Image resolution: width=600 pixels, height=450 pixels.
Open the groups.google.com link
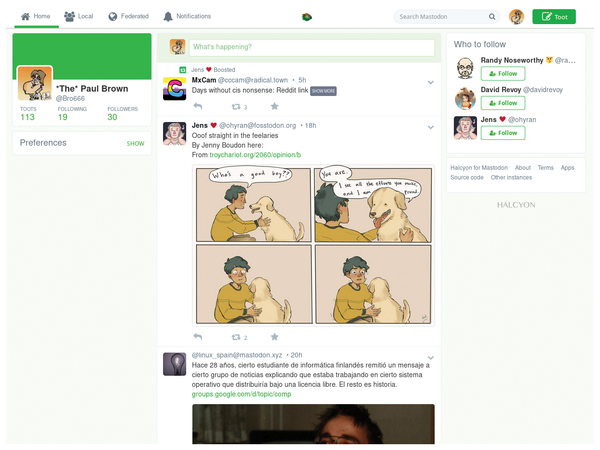click(241, 394)
